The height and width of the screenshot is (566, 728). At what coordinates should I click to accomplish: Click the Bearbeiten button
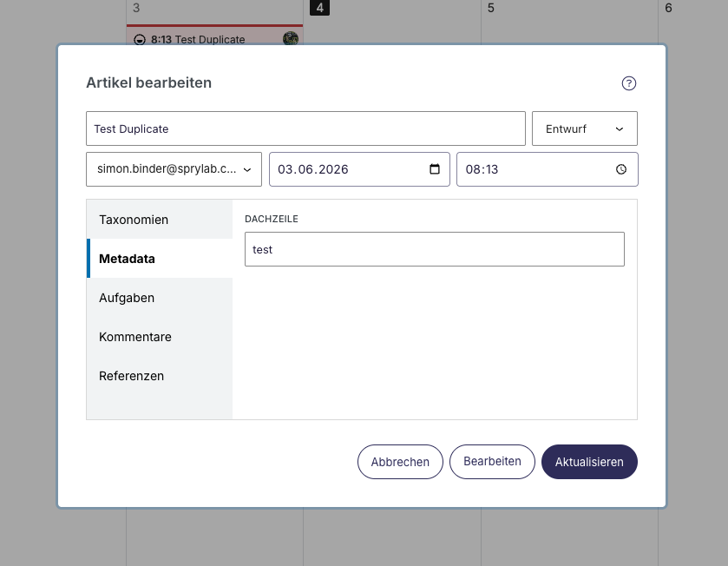[492, 462]
